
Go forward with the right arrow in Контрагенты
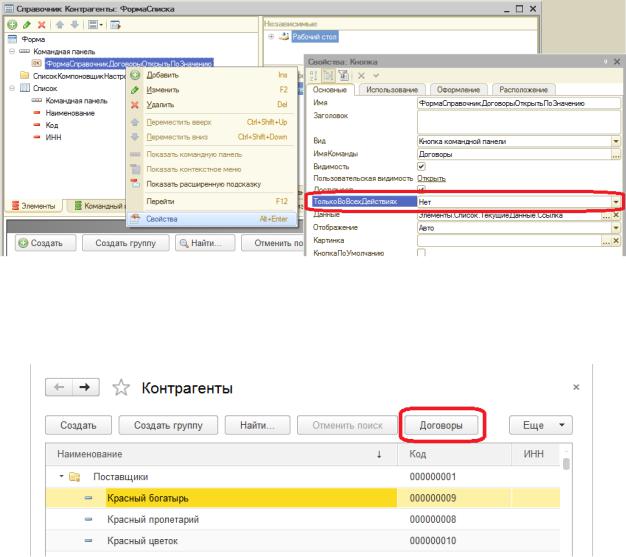coord(85,387)
